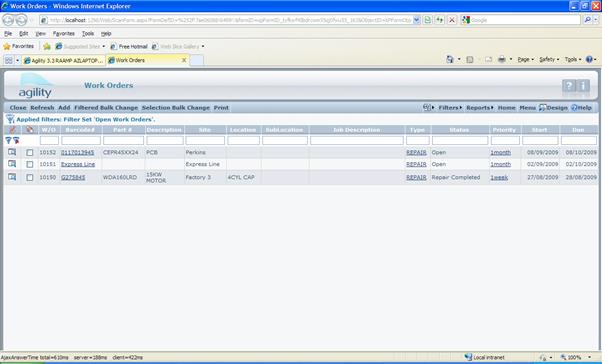Open the Favorites menu
The width and height of the screenshot is (602, 364).
coord(63,33)
